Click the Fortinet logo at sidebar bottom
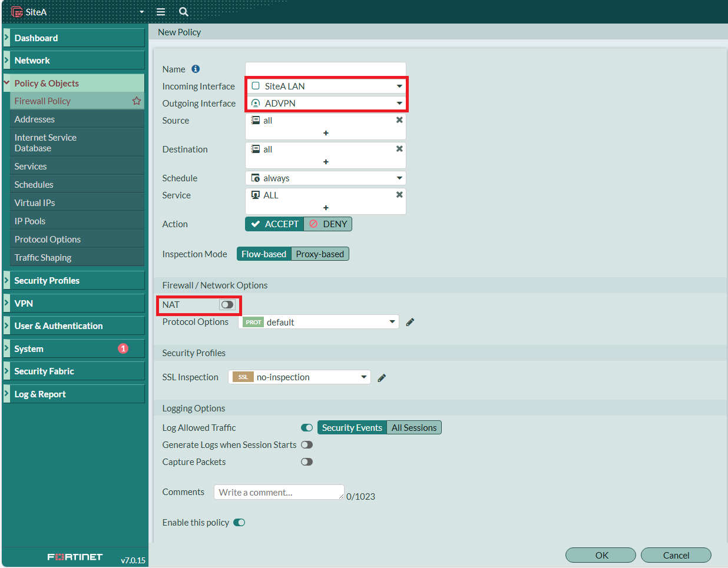Image resolution: width=728 pixels, height=568 pixels. (x=75, y=557)
